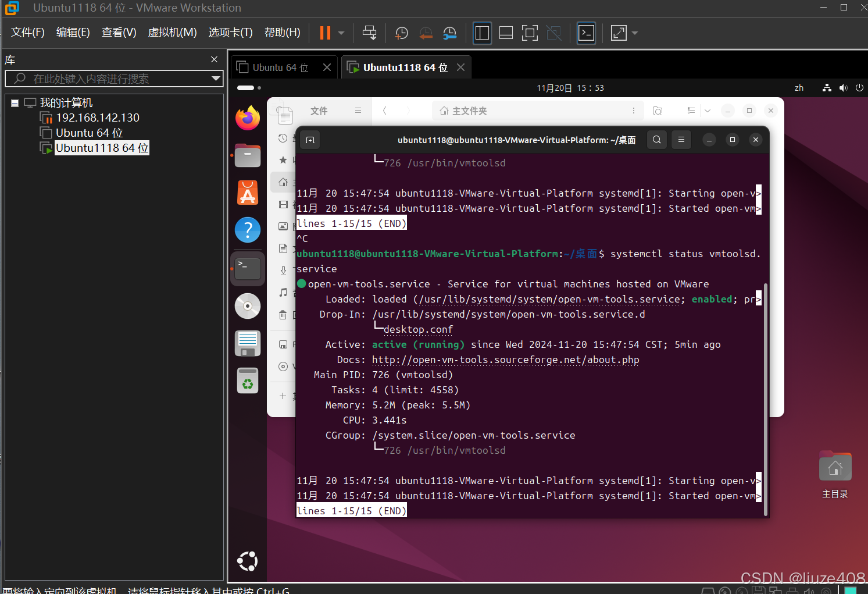This screenshot has height=594, width=868.
Task: Open the stretch mode dropdown arrow
Action: (x=635, y=33)
